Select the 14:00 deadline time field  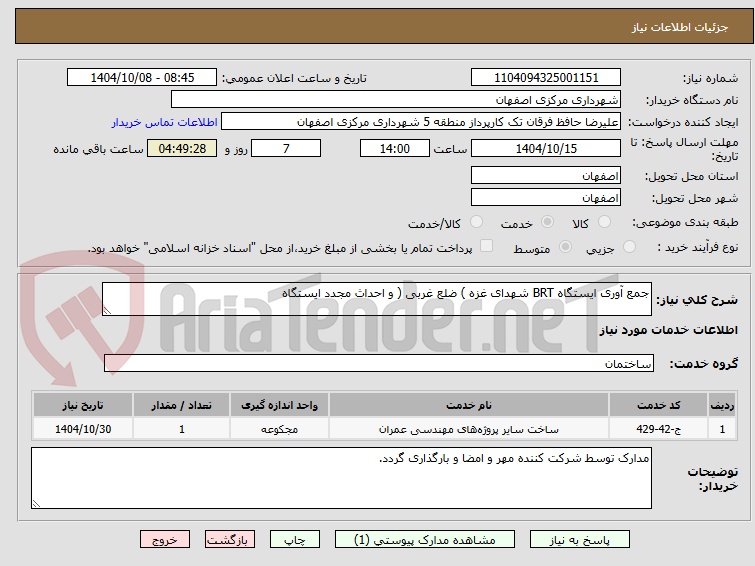coord(394,148)
